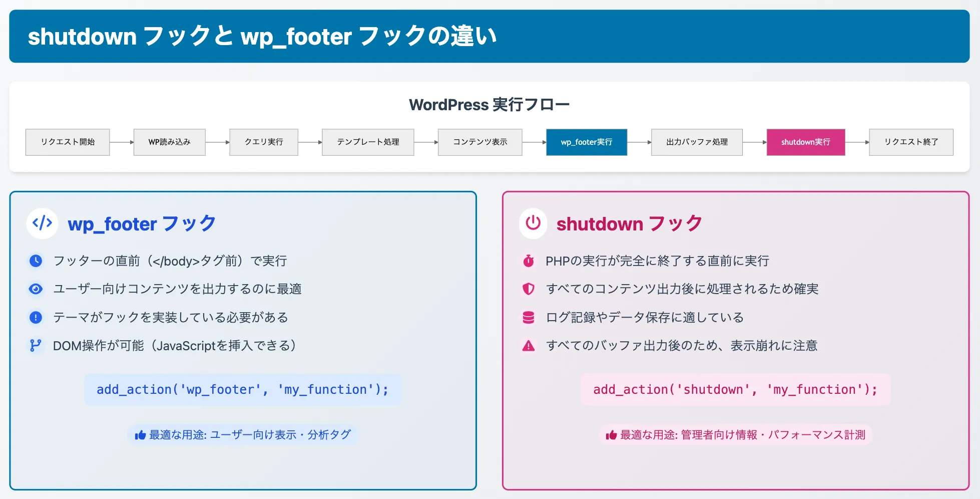Select the リクエスト終了 flow step
Viewport: 980px width, 499px height.
[x=911, y=142]
